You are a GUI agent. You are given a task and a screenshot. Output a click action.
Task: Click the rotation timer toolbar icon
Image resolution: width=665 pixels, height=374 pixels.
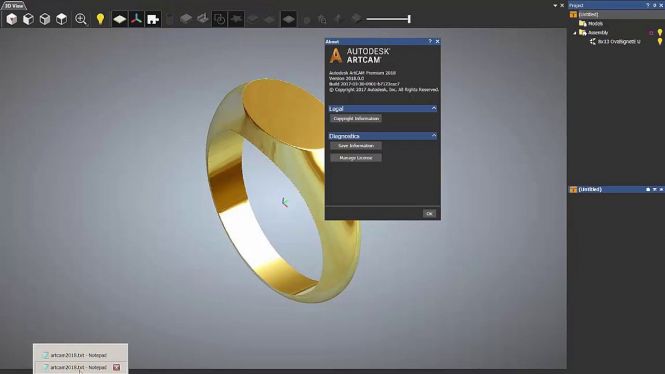coord(219,19)
